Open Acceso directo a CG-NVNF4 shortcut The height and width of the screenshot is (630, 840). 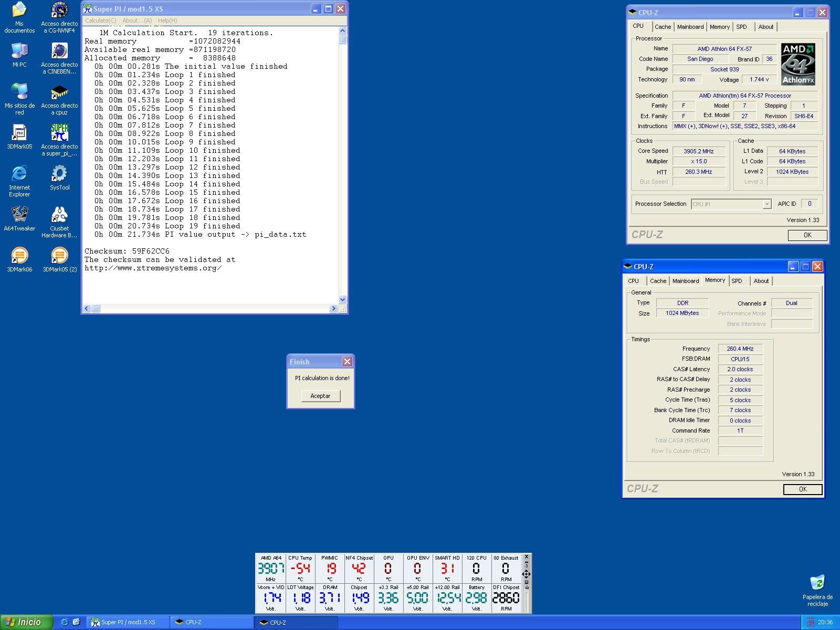(x=59, y=18)
